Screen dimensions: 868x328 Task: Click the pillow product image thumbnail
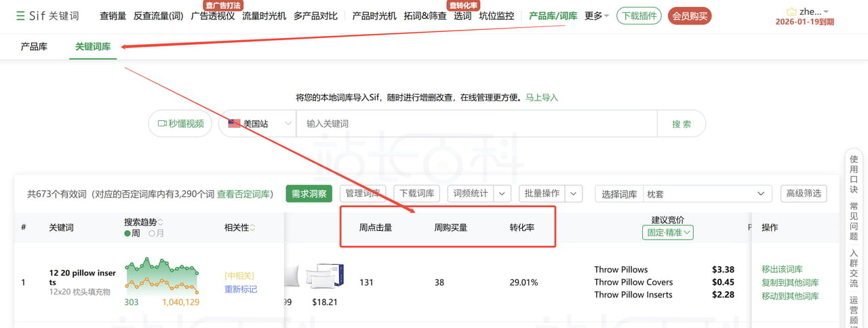325,277
